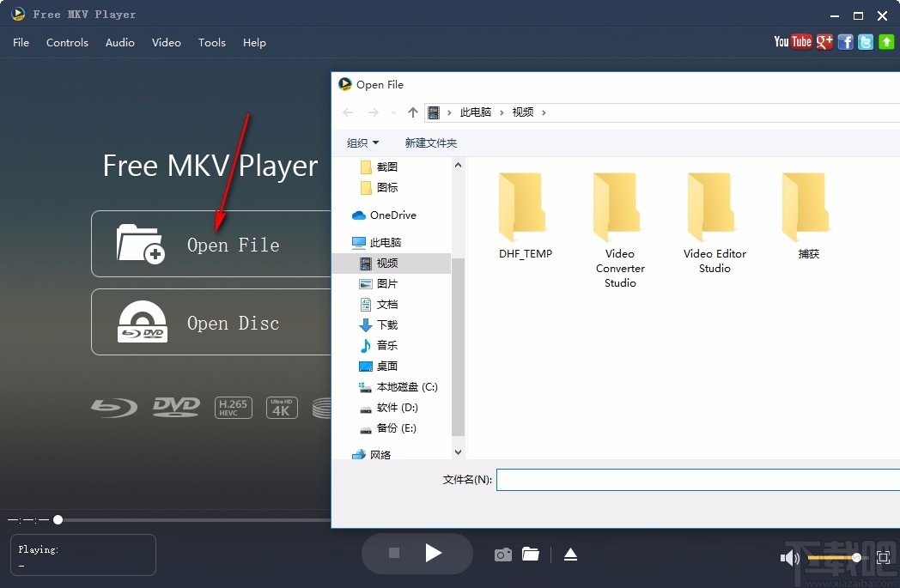Screen dimensions: 900x588
Task: Click 此电脑 in the address bar
Action: pos(475,112)
